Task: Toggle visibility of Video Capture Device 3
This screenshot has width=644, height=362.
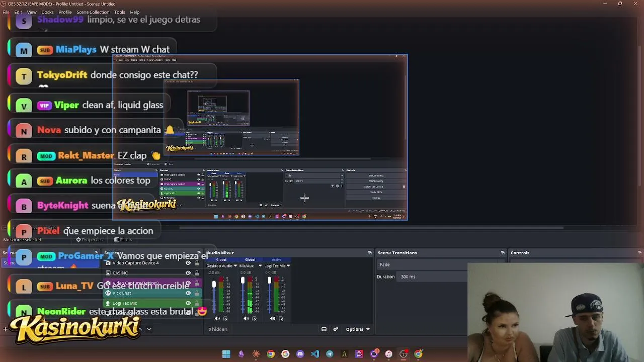Action: coord(188,283)
